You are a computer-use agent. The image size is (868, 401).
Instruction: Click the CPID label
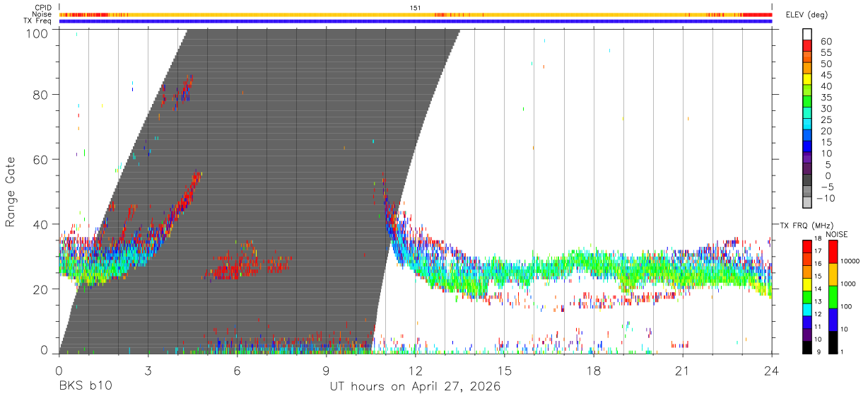tap(42, 7)
